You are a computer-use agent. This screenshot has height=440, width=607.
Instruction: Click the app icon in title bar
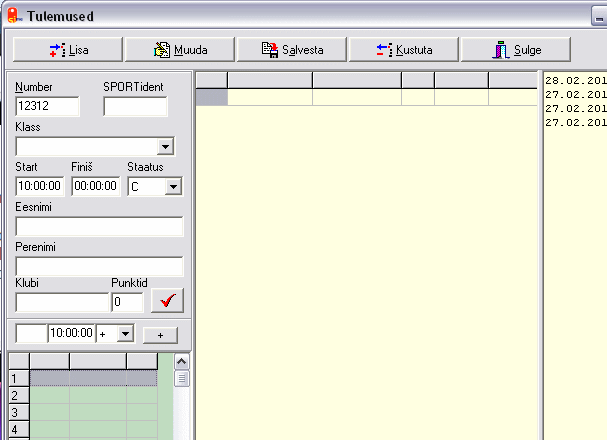(14, 16)
